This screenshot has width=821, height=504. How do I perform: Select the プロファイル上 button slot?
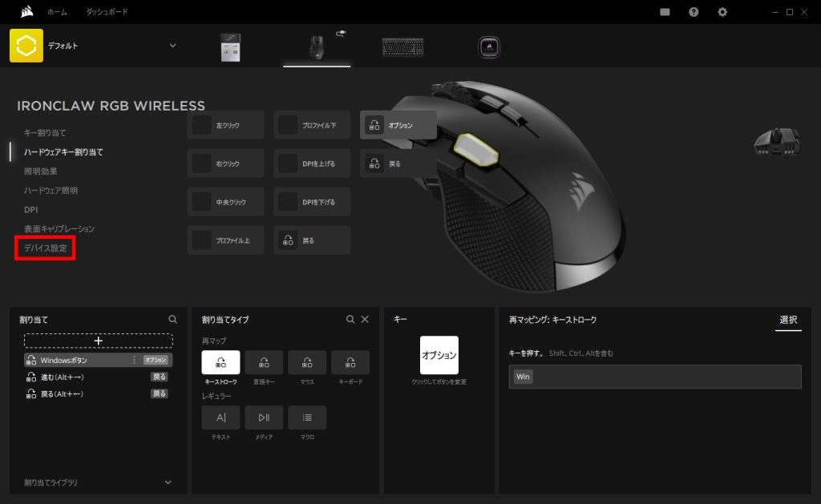click(x=225, y=240)
